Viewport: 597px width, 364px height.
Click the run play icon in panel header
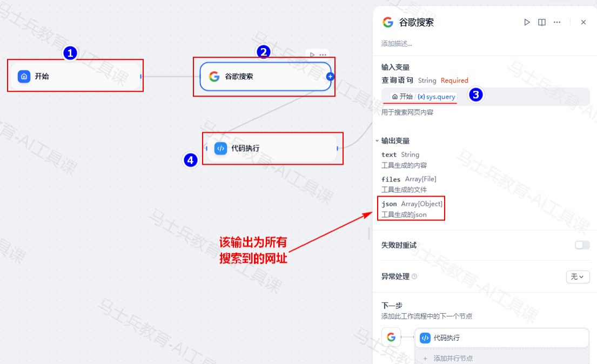click(527, 22)
